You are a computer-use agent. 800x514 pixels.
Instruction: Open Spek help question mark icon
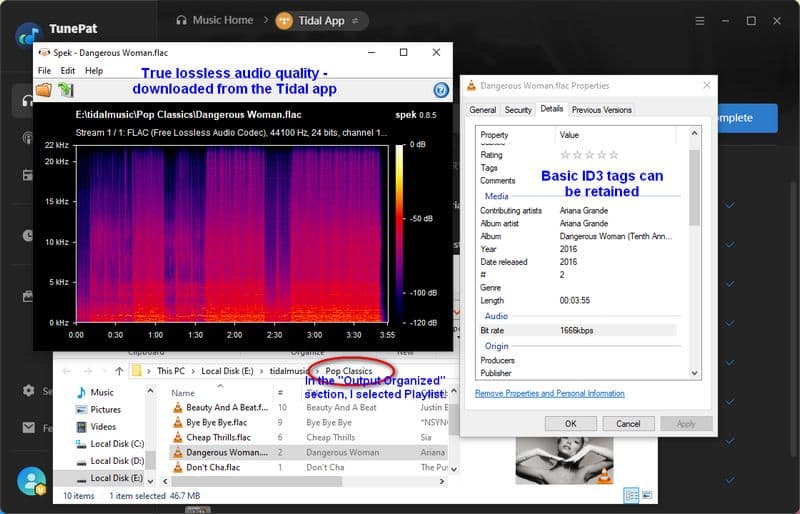point(441,90)
